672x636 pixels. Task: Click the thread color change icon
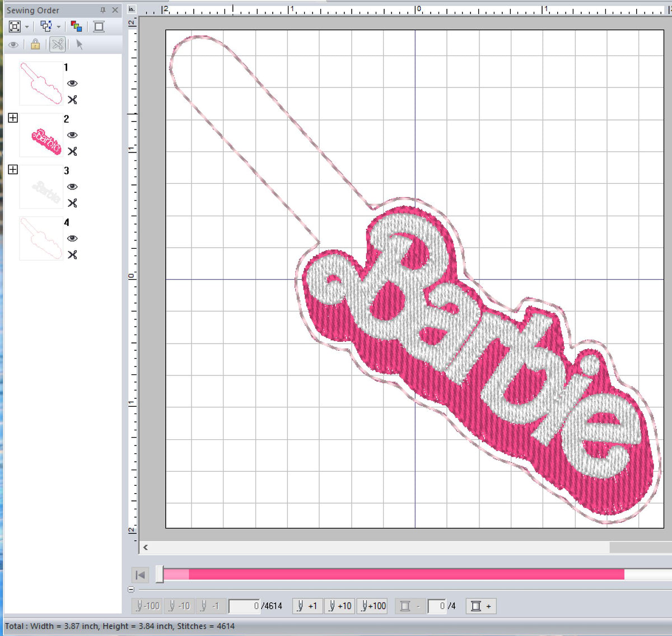click(77, 26)
